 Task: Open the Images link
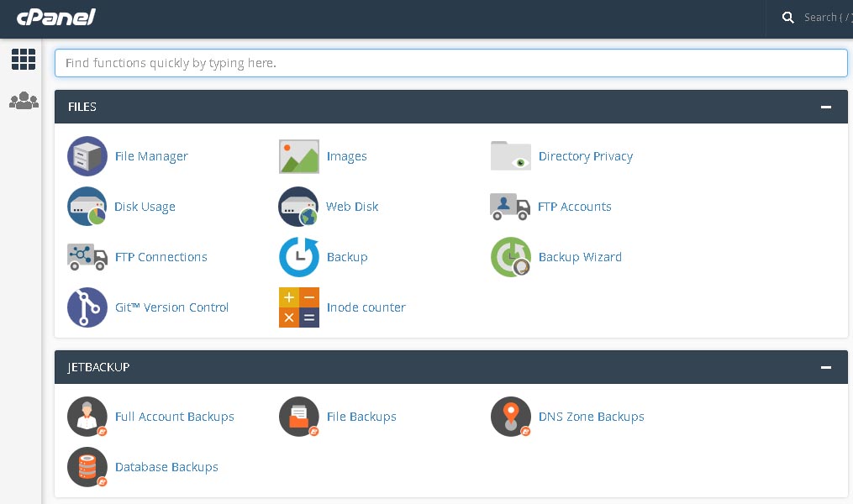pyautogui.click(x=346, y=156)
